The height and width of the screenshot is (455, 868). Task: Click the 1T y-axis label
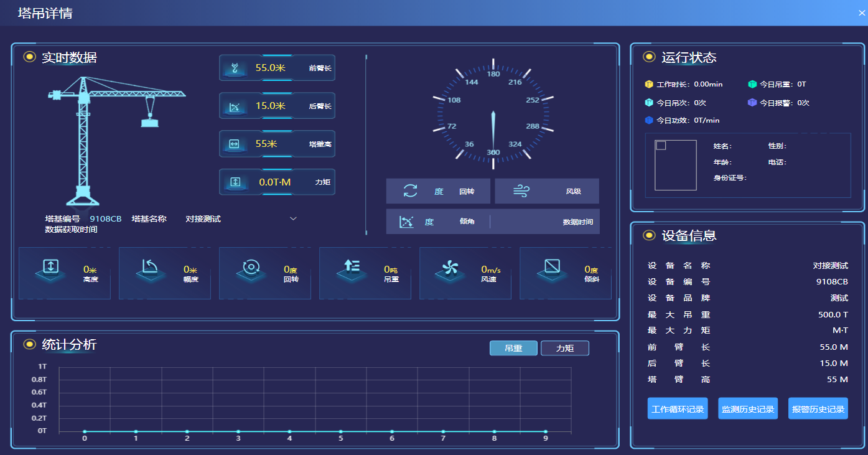[42, 367]
